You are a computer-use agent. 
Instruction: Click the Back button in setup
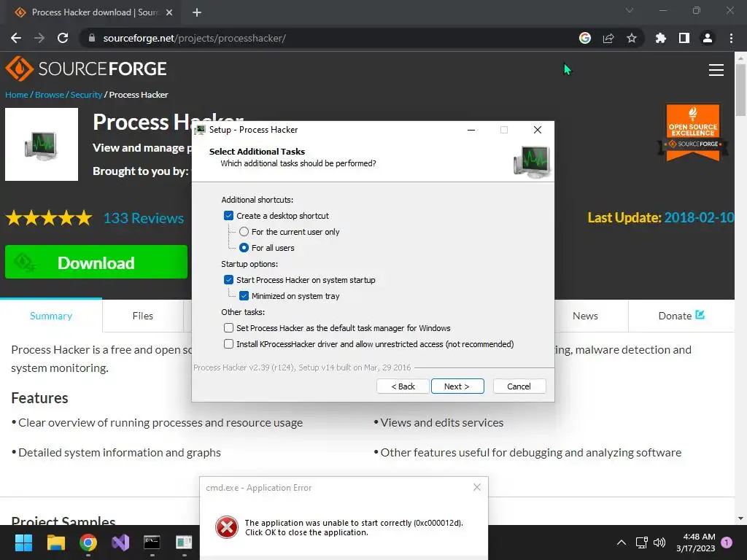coord(403,386)
